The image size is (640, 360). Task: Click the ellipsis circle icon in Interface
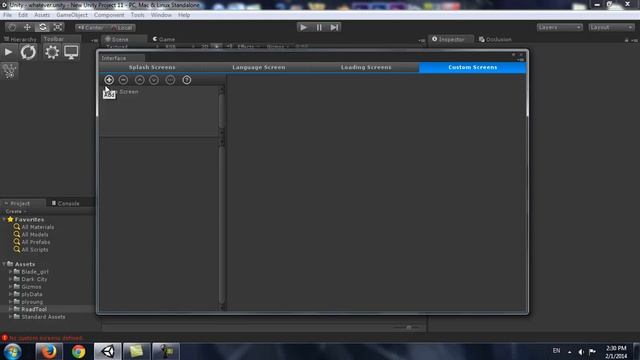[170, 80]
